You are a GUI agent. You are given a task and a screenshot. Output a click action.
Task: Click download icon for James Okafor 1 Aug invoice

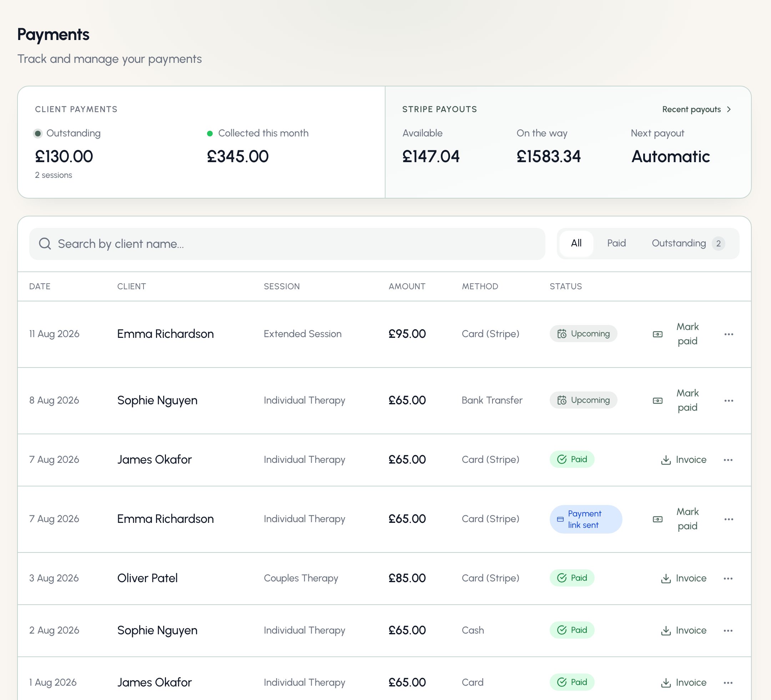666,682
